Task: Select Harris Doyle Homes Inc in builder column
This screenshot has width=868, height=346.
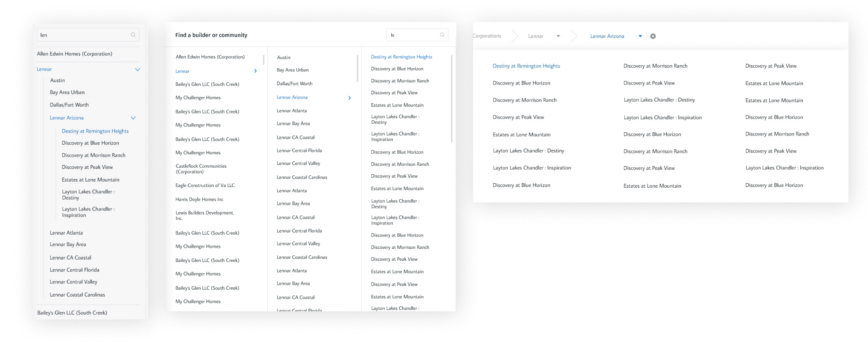Action: tap(199, 200)
